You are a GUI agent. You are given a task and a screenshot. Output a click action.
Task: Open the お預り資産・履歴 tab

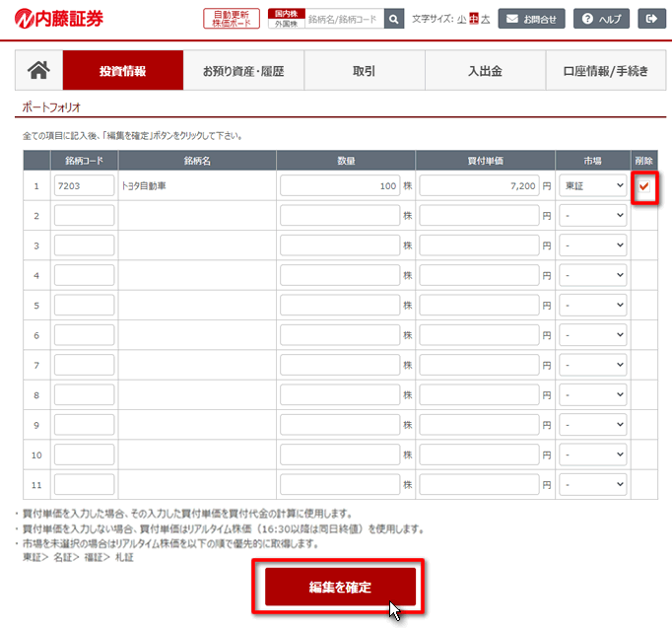243,70
